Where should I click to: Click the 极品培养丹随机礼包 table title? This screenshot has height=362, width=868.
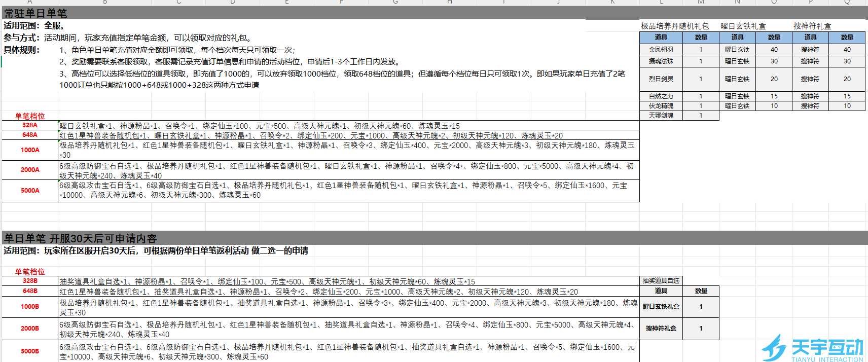click(675, 26)
